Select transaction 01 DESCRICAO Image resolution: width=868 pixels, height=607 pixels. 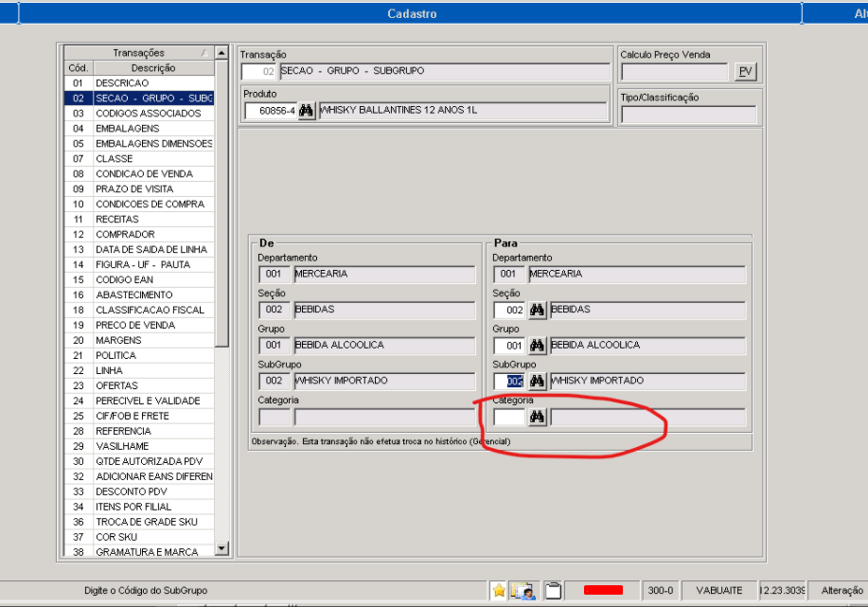pyautogui.click(x=139, y=83)
